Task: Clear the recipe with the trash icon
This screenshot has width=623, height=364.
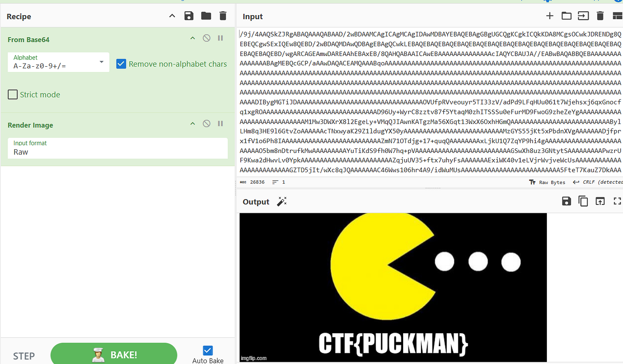Action: [223, 16]
